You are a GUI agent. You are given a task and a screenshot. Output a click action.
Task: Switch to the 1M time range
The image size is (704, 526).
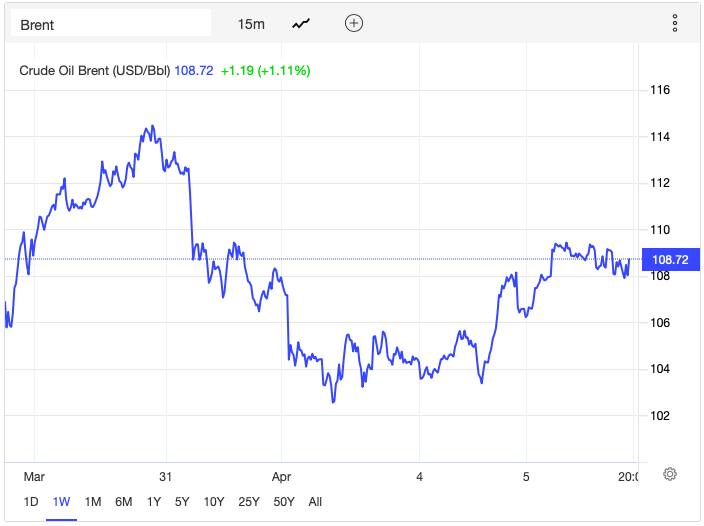[93, 501]
